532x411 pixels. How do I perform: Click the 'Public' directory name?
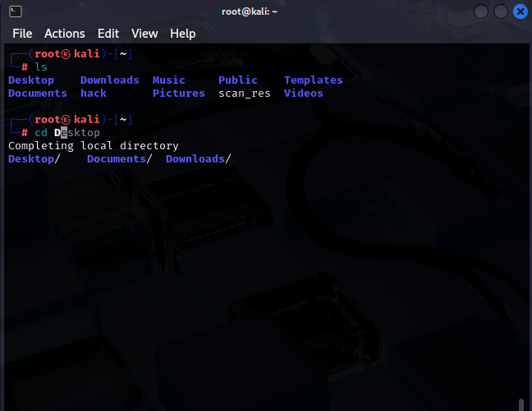click(x=238, y=80)
